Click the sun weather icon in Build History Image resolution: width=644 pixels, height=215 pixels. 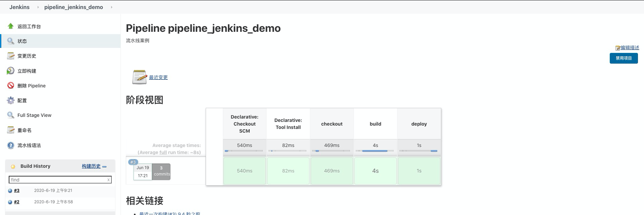[13, 166]
